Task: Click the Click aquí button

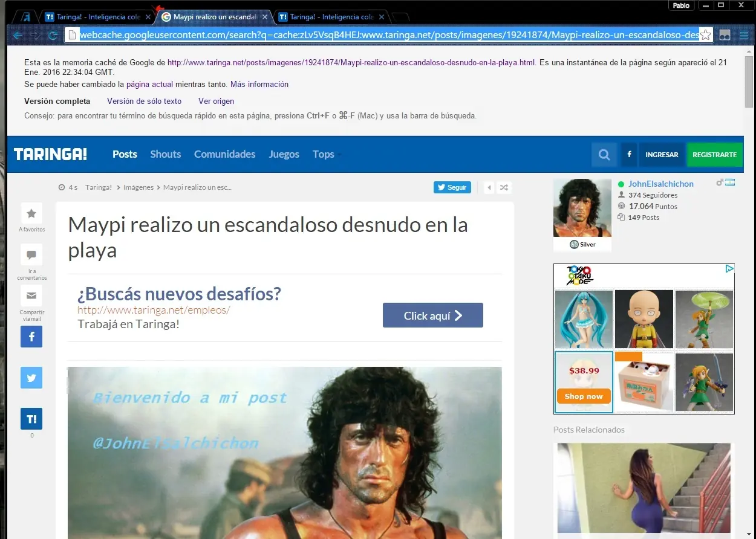Action: tap(433, 315)
